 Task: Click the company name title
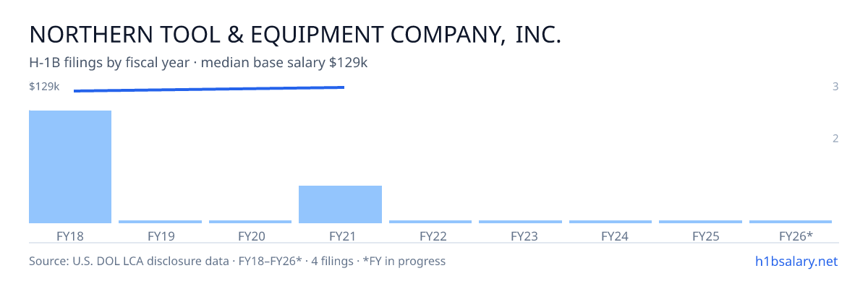[x=295, y=34]
